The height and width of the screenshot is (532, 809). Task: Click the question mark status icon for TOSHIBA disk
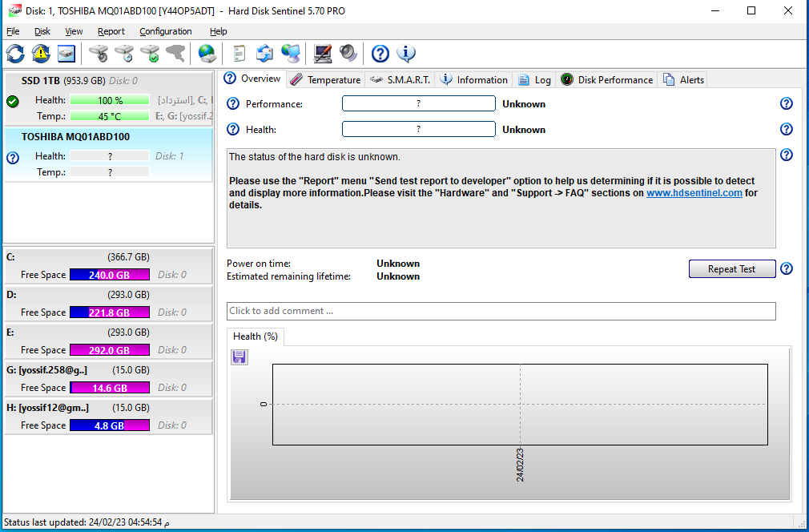click(13, 157)
